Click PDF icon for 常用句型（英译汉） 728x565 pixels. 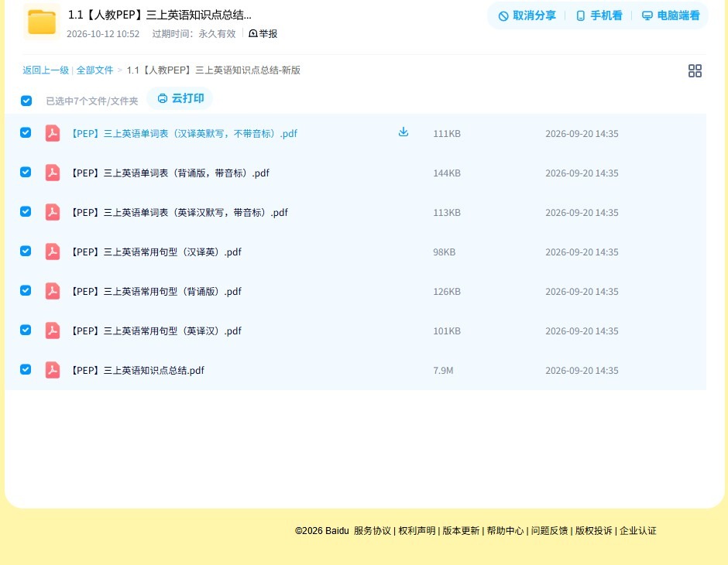coord(53,330)
